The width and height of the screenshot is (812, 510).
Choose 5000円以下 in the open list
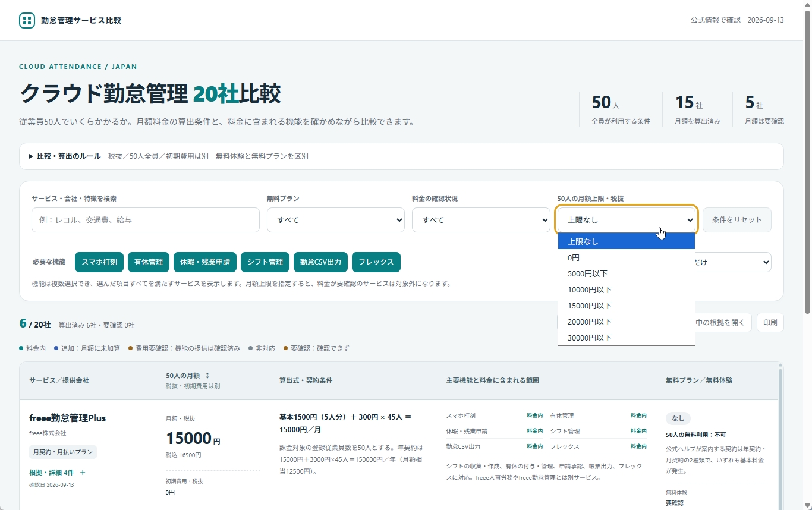pos(627,273)
